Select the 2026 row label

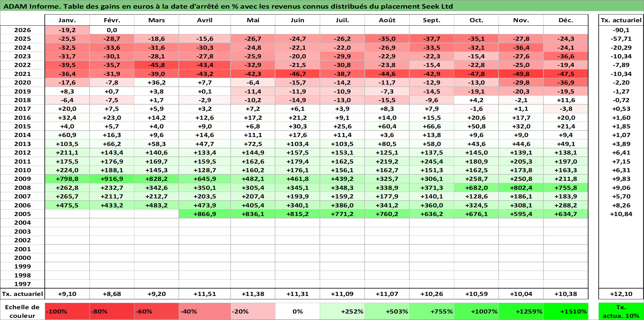(x=23, y=30)
